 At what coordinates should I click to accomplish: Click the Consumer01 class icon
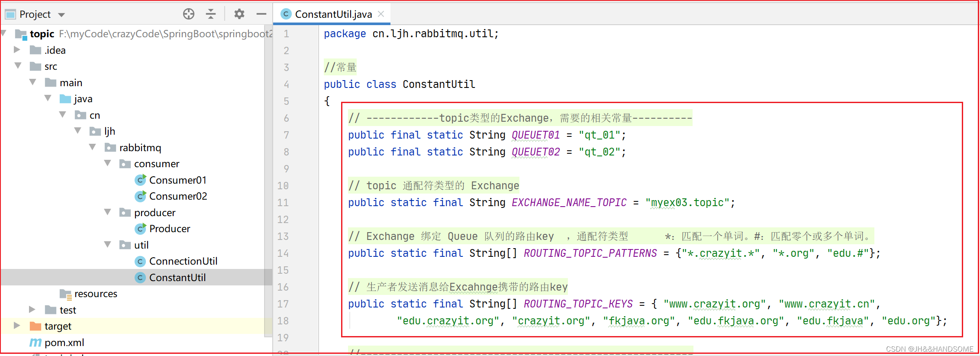(140, 180)
